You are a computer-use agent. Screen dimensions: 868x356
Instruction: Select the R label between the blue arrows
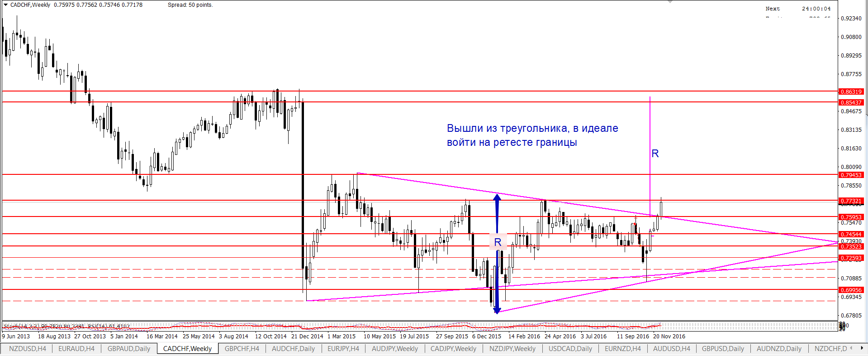(x=498, y=242)
